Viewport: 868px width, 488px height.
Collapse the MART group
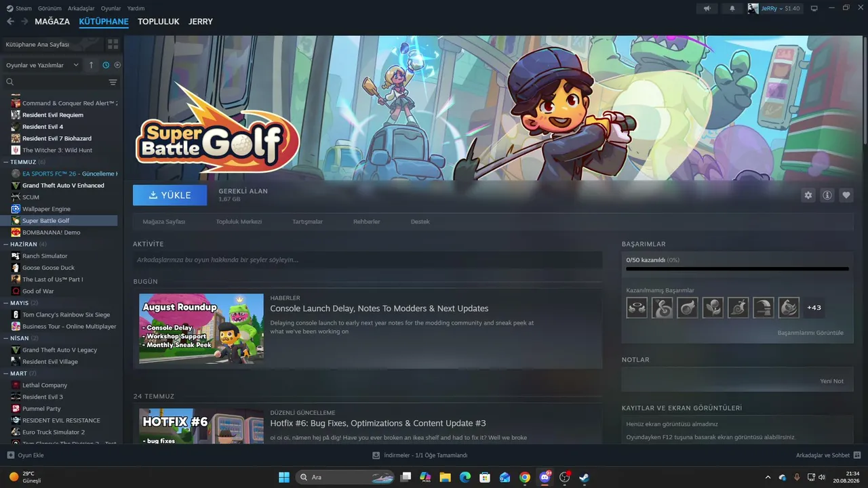[20, 373]
